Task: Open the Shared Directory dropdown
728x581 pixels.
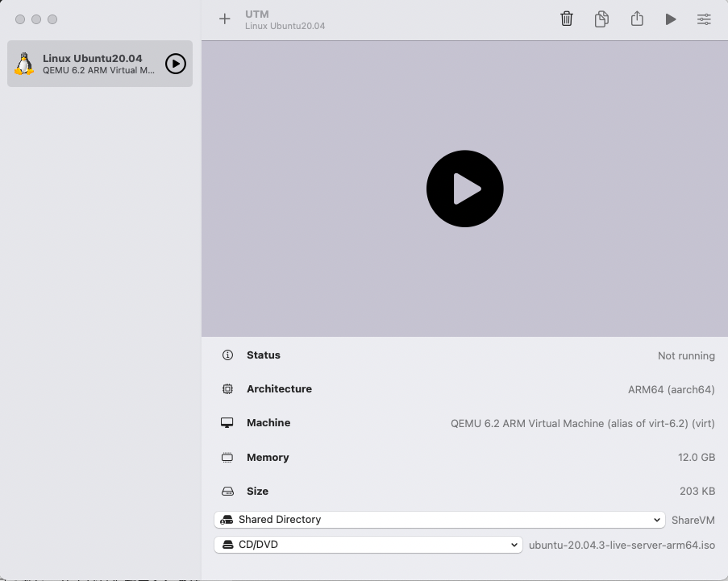Action: click(439, 520)
